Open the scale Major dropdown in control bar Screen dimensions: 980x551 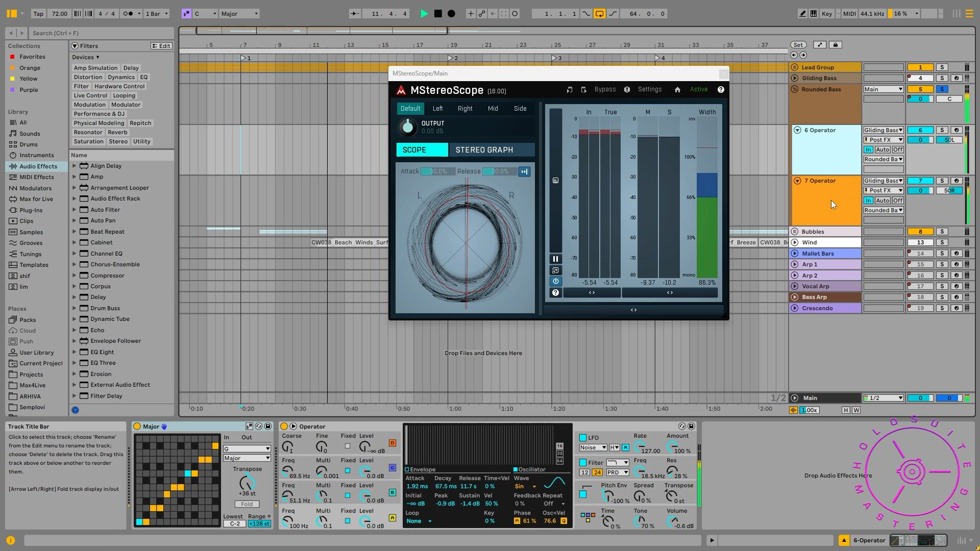(x=239, y=14)
